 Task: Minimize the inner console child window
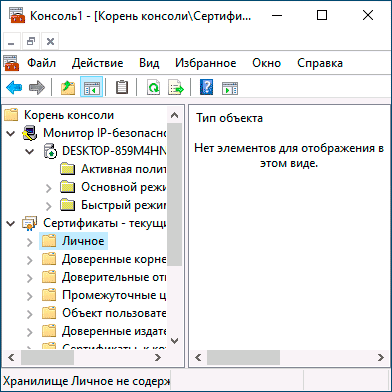[12, 41]
